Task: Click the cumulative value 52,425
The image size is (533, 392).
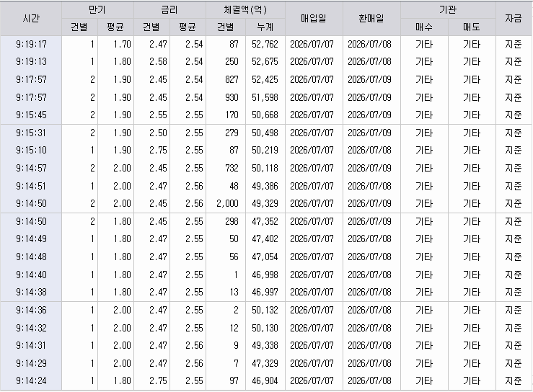Action: coord(265,79)
